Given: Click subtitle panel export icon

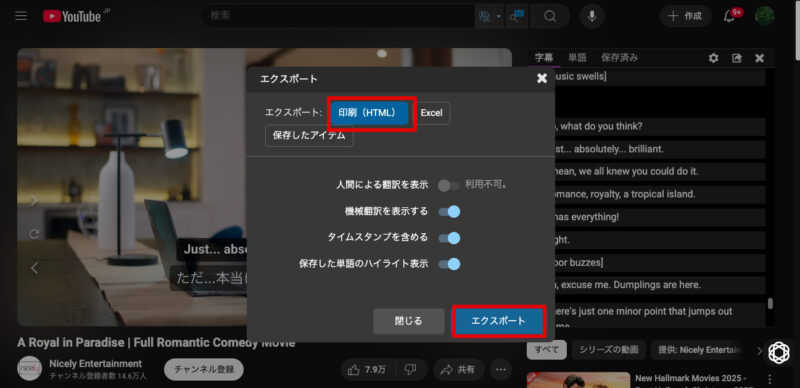Looking at the screenshot, I should point(737,58).
